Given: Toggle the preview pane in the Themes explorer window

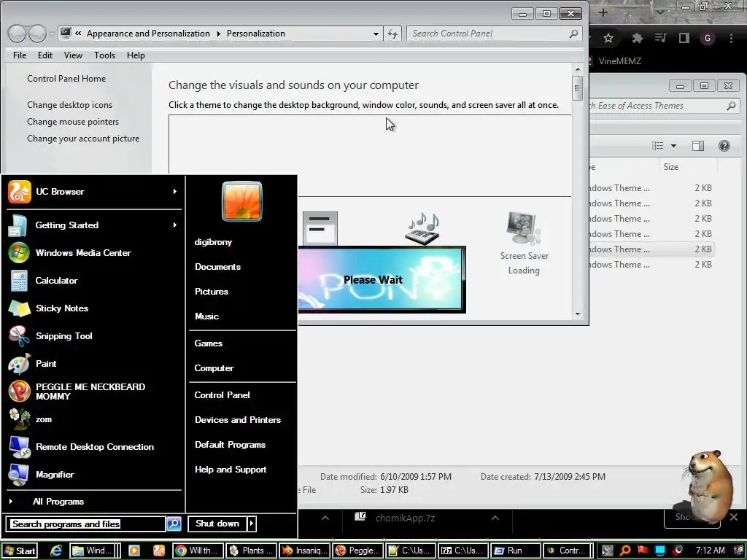Looking at the screenshot, I should click(x=698, y=146).
